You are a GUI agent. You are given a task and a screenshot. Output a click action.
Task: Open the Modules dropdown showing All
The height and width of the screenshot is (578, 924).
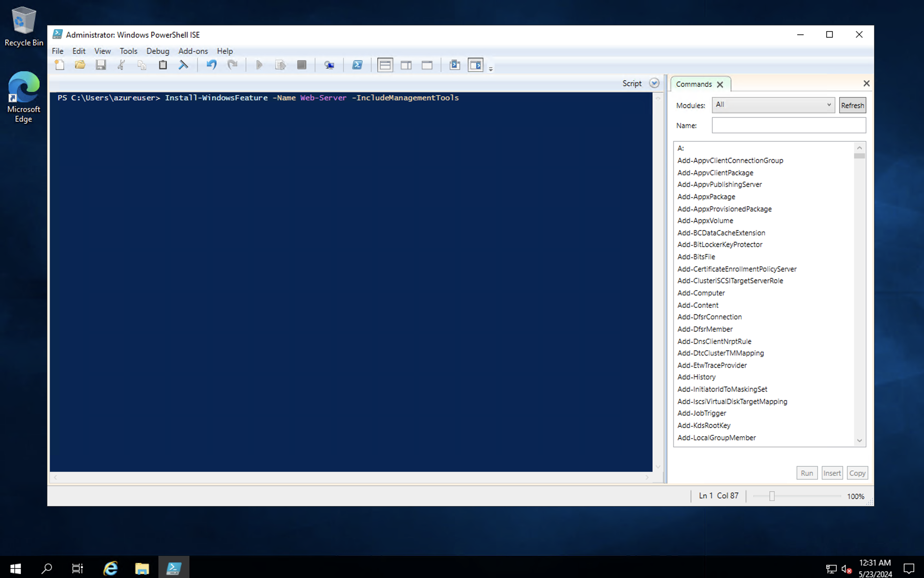click(773, 105)
